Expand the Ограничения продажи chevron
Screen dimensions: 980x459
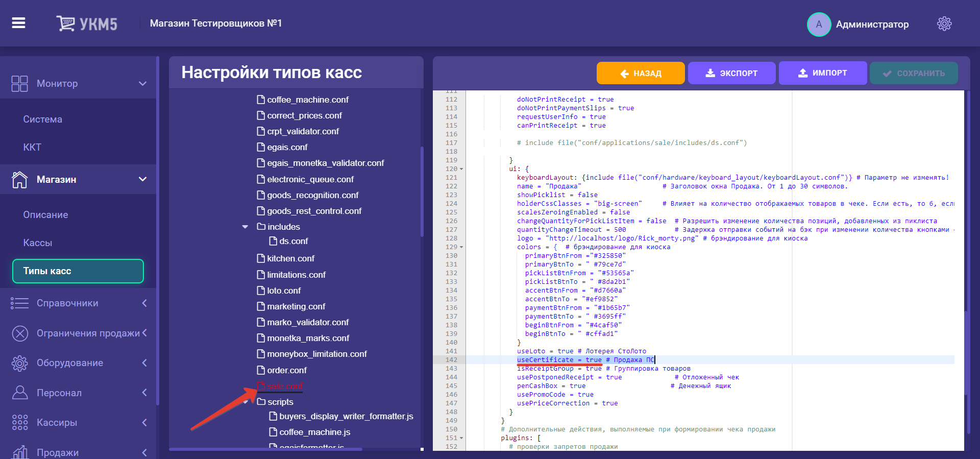144,333
